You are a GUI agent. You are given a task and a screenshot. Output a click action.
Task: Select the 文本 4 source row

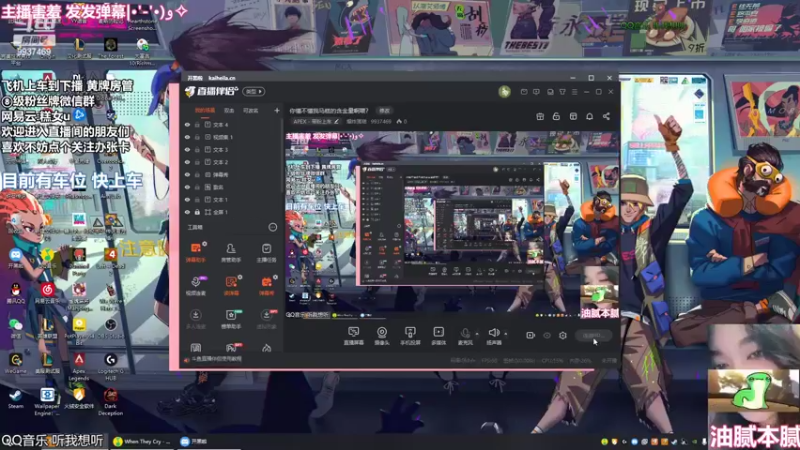click(x=231, y=124)
